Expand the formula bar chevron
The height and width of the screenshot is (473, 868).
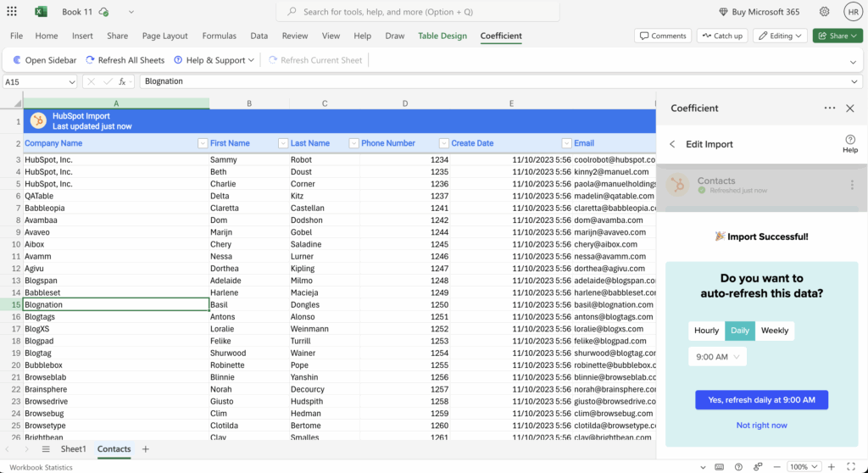pyautogui.click(x=854, y=81)
